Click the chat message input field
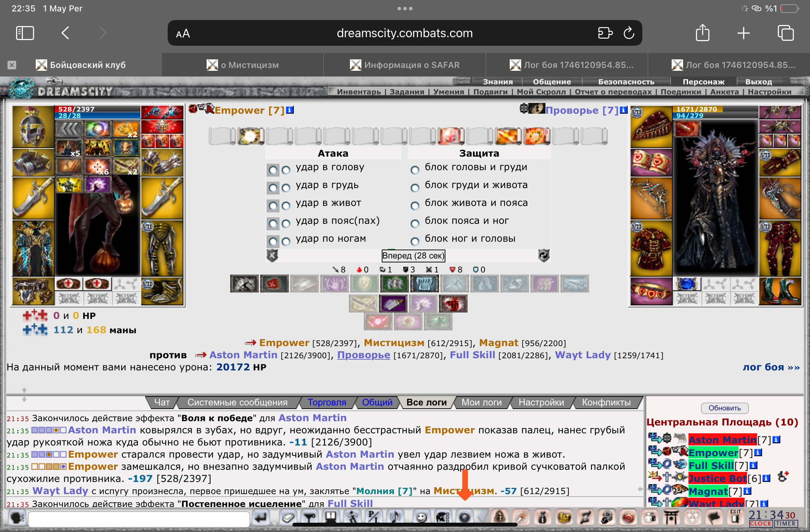The height and width of the screenshot is (532, 810). [139, 519]
